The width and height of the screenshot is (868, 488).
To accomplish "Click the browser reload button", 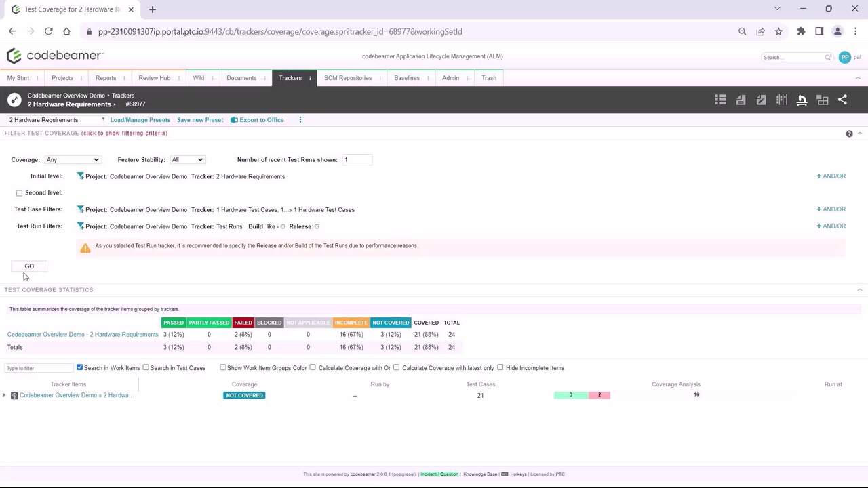I will point(49,31).
